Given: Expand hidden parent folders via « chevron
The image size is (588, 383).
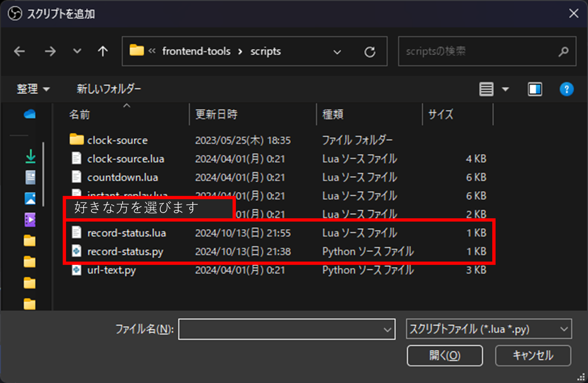Looking at the screenshot, I should pos(152,51).
